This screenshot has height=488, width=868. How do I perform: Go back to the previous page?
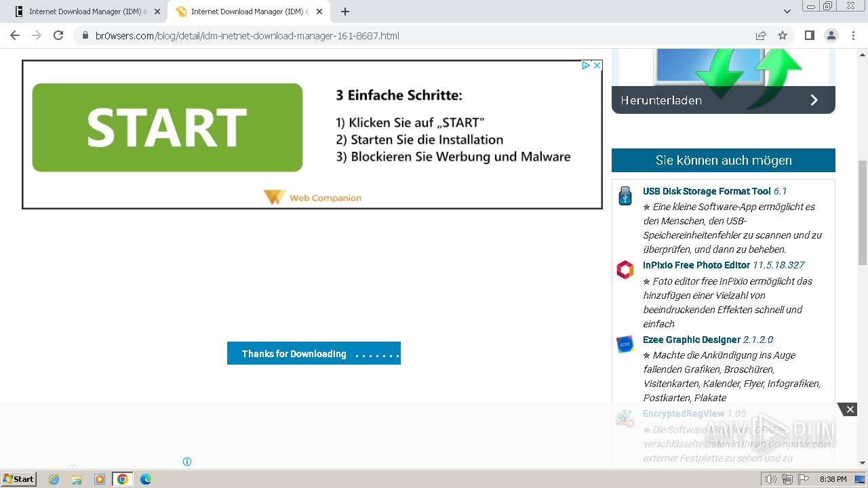15,35
